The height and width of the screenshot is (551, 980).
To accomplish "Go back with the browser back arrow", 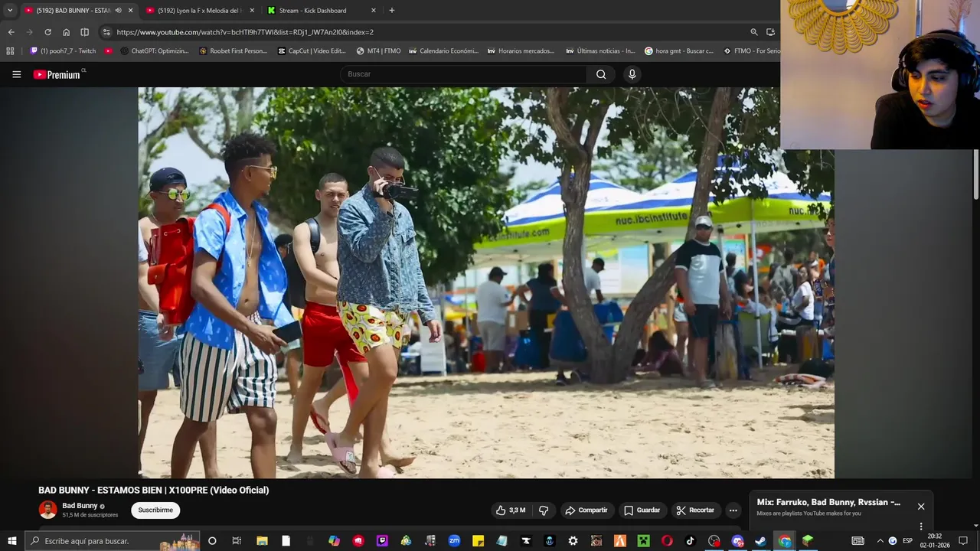I will [x=11, y=32].
